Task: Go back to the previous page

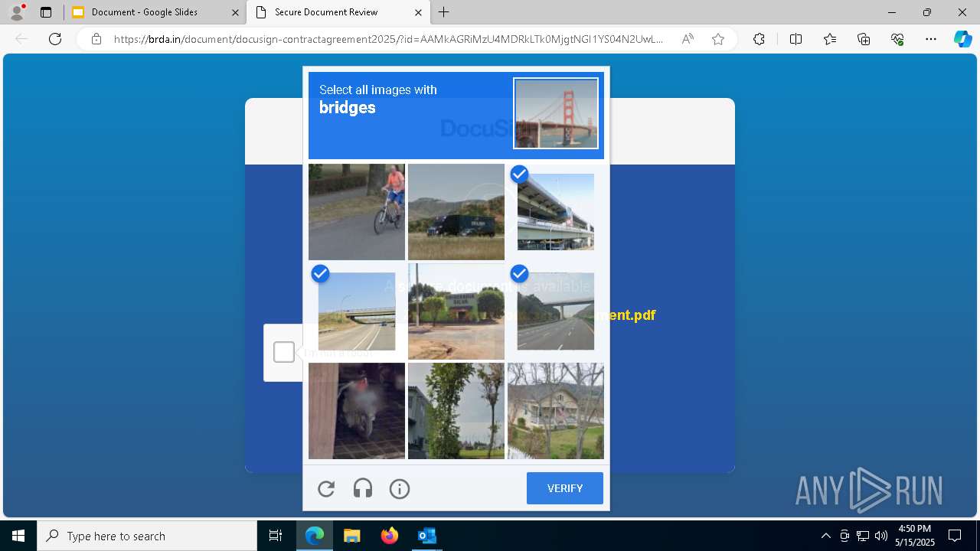Action: [21, 39]
